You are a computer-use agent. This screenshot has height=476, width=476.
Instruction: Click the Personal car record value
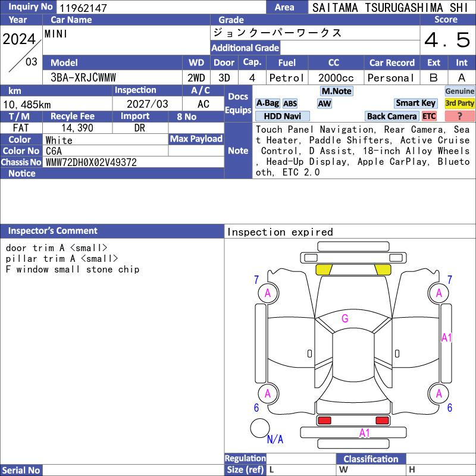pyautogui.click(x=390, y=78)
